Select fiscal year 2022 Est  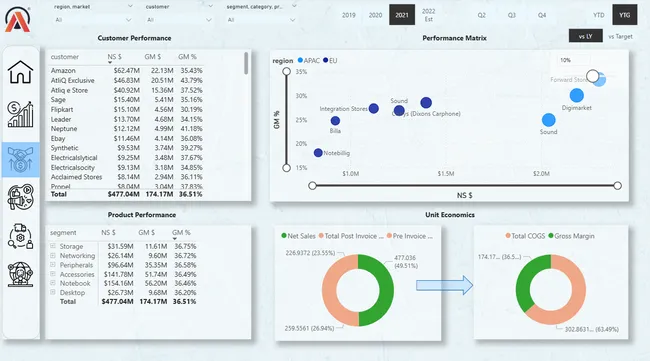pyautogui.click(x=429, y=15)
